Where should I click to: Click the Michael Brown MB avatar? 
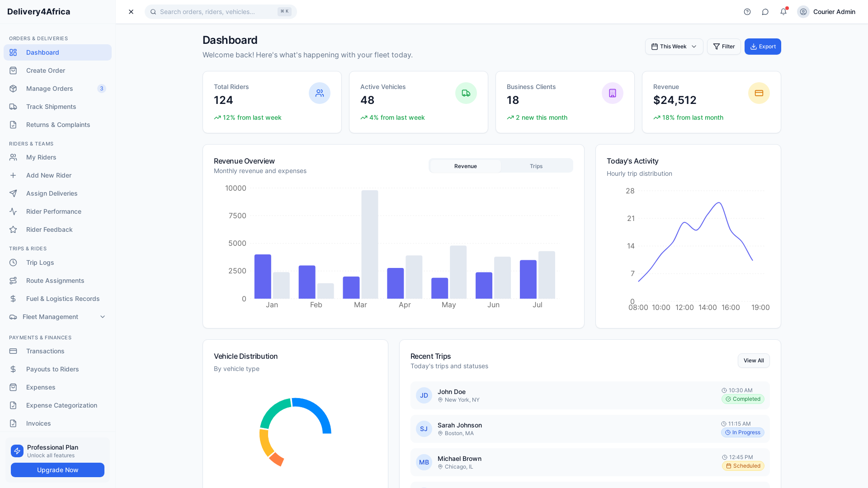(424, 462)
